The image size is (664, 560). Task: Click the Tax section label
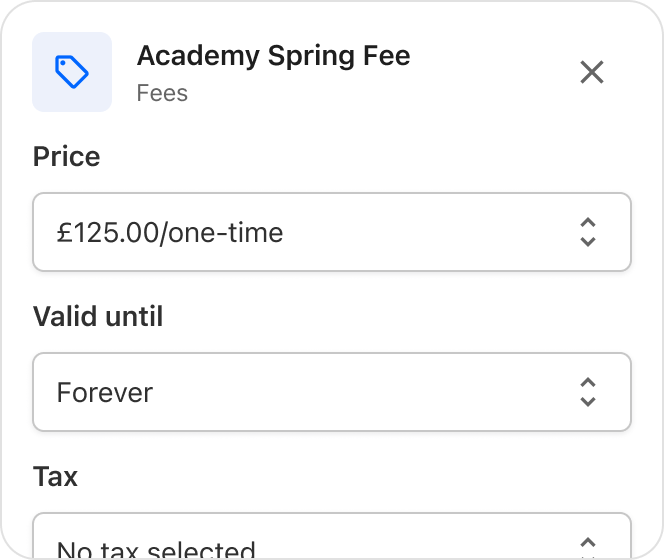55,477
